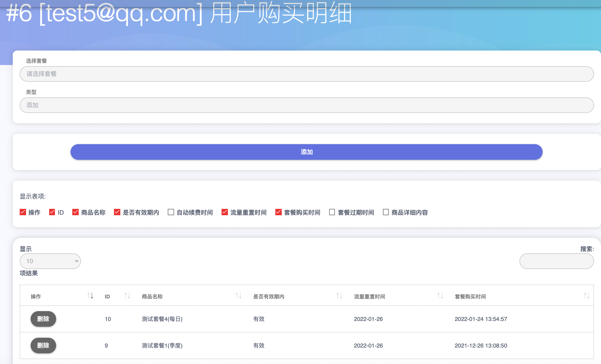
Task: Open the page size dropdown showing 10
Action: coord(50,261)
